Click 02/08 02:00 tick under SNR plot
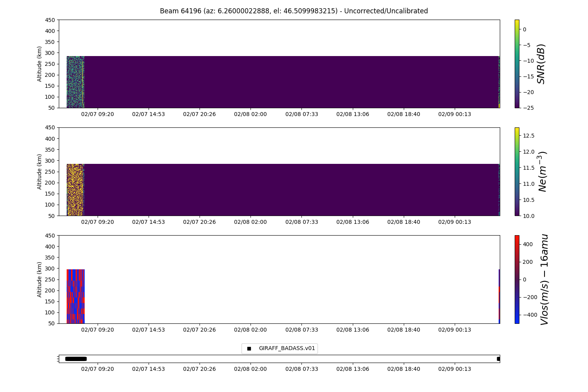588x392 pixels. click(x=250, y=114)
